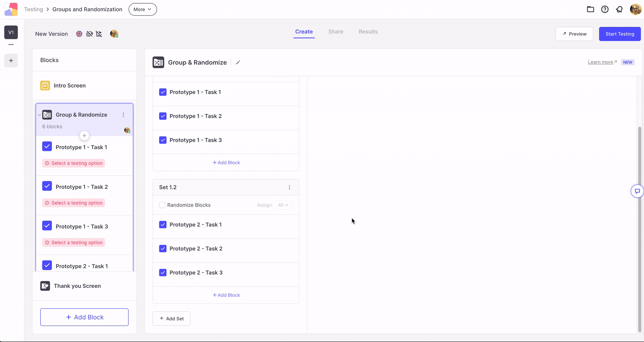Open the help question mark icon
The width and height of the screenshot is (644, 342).
point(605,9)
